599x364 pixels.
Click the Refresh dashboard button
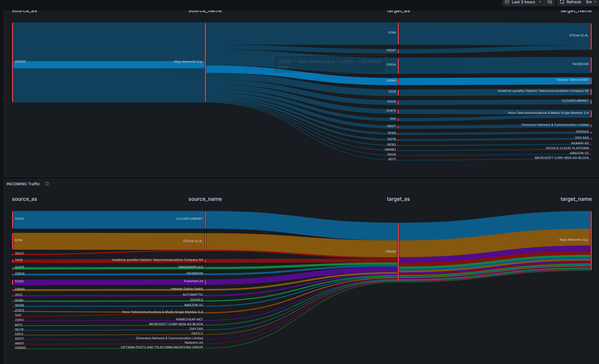pos(570,2)
